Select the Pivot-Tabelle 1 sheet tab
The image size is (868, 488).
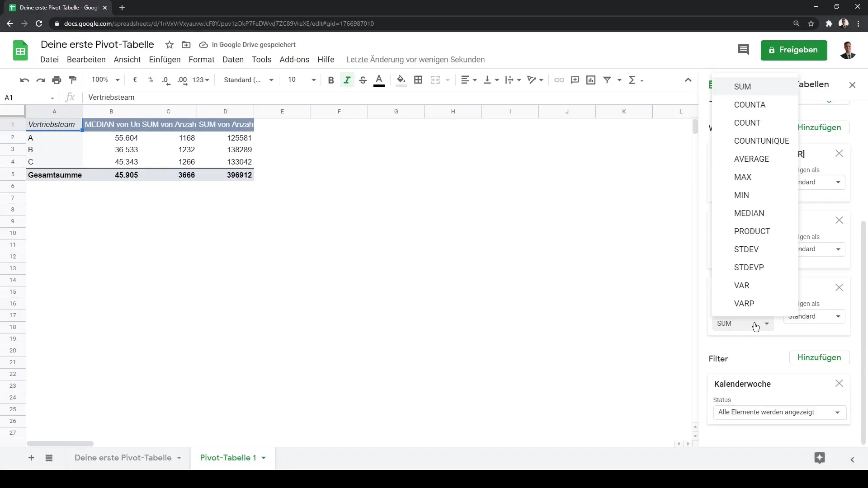(x=228, y=458)
